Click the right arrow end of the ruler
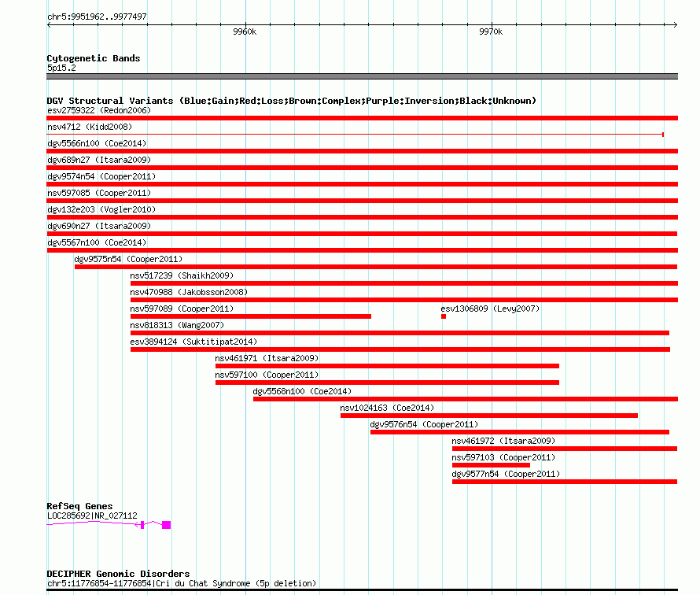Viewport: 700px width, 595px height. tap(676, 25)
